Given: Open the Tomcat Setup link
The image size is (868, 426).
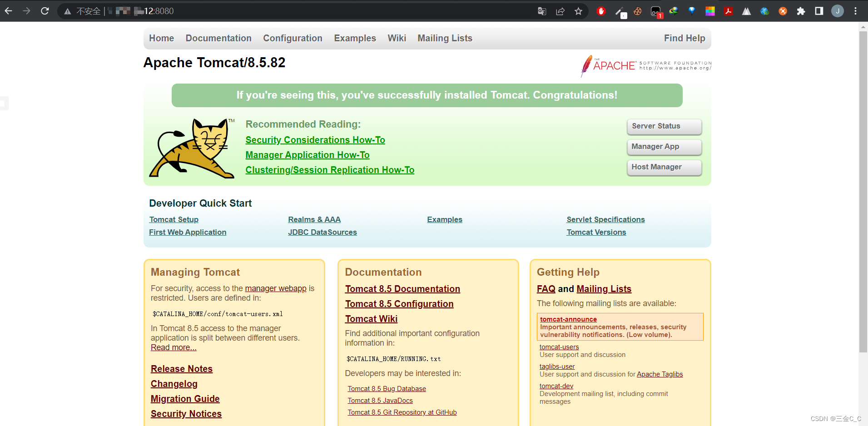Looking at the screenshot, I should 174,219.
